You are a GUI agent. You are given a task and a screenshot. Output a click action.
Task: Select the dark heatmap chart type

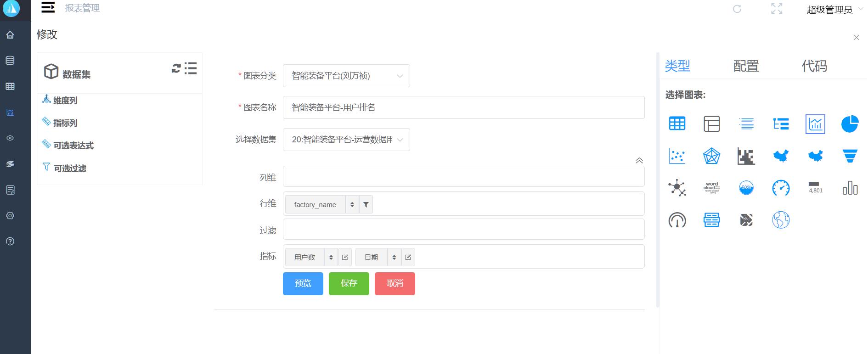[x=746, y=156]
